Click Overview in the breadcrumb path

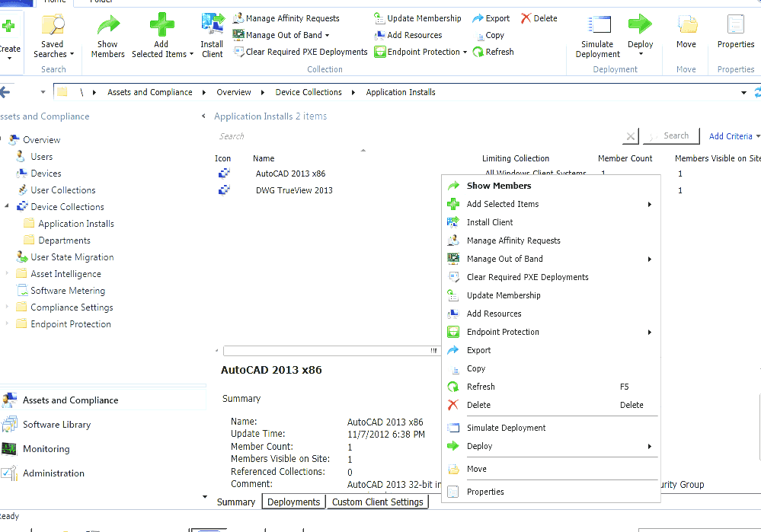(234, 92)
